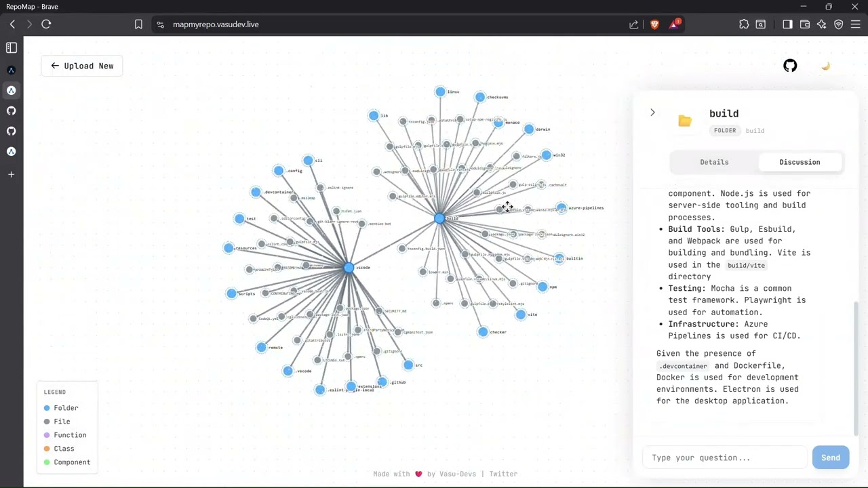
Task: Open the Twitter link in the footer
Action: [x=503, y=474]
